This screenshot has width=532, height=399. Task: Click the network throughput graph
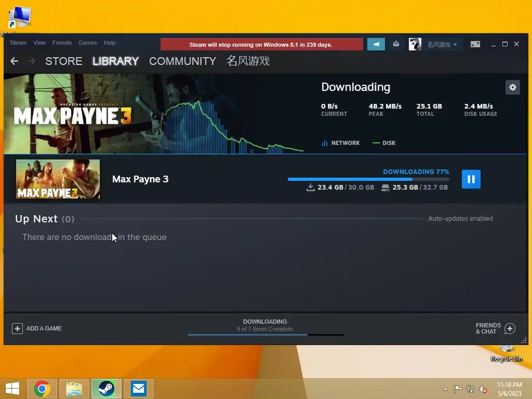click(x=231, y=127)
